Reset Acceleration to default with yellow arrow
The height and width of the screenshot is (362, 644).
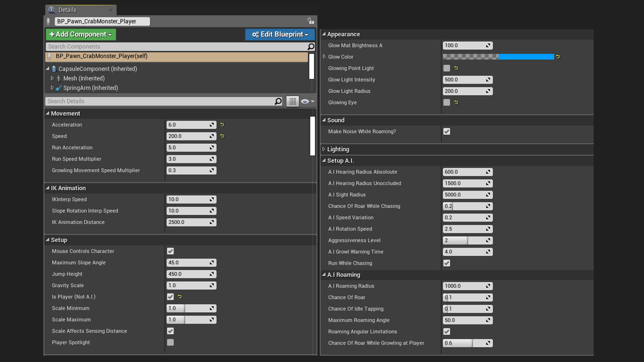click(222, 125)
